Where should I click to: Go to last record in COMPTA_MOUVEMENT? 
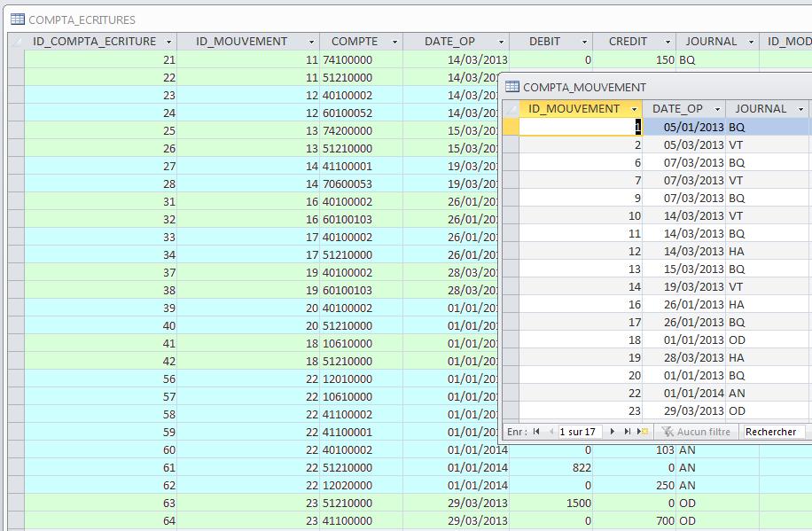pyautogui.click(x=627, y=432)
